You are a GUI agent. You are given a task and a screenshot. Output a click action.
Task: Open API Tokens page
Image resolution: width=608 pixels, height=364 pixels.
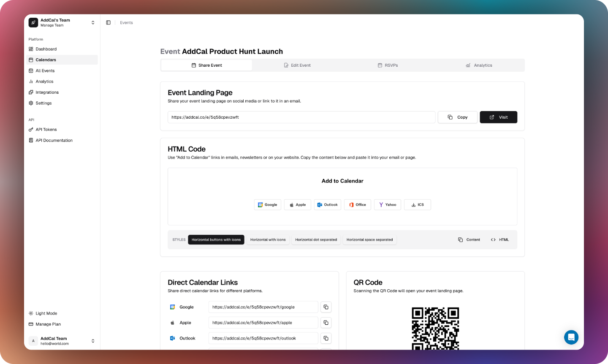pos(62,130)
